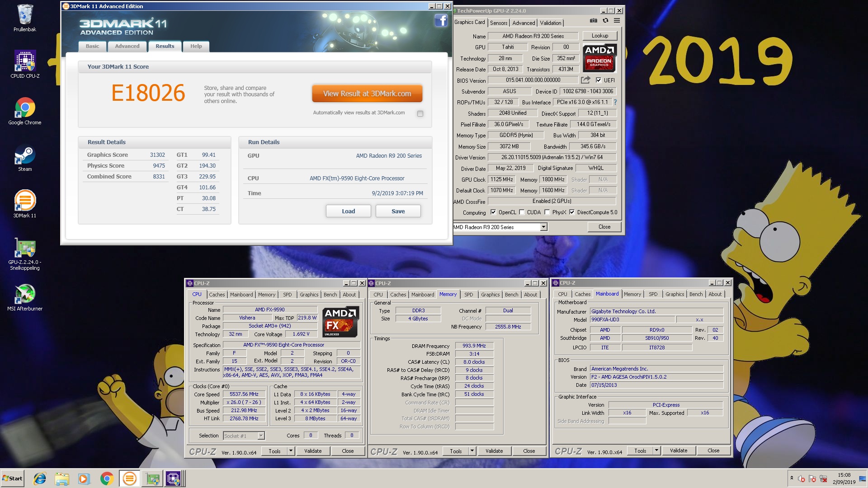
Task: Click Lookup button in GPU-Z
Action: [600, 36]
